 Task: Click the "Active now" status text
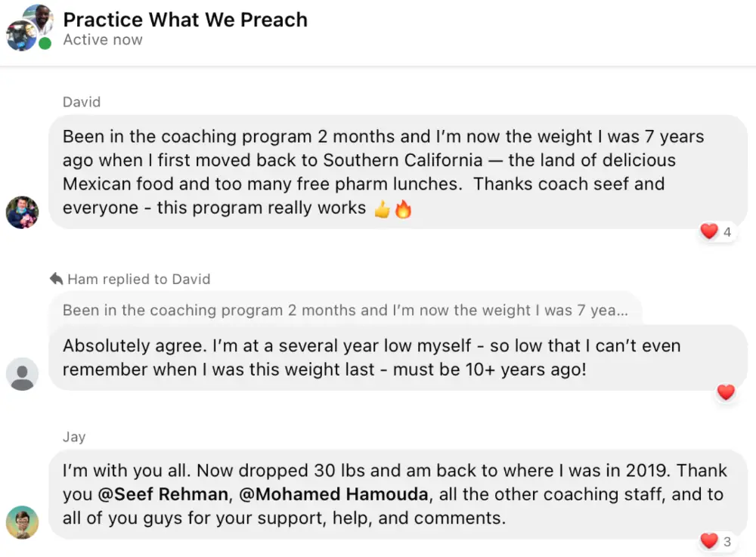point(103,40)
